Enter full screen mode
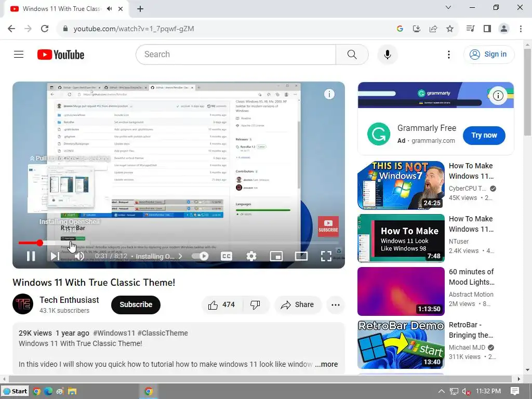 (x=326, y=256)
